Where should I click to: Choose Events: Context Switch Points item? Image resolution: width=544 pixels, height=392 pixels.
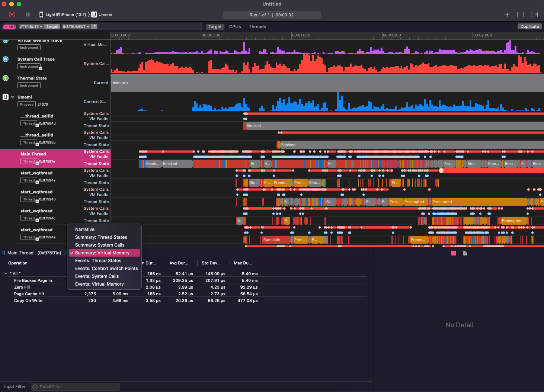104,269
